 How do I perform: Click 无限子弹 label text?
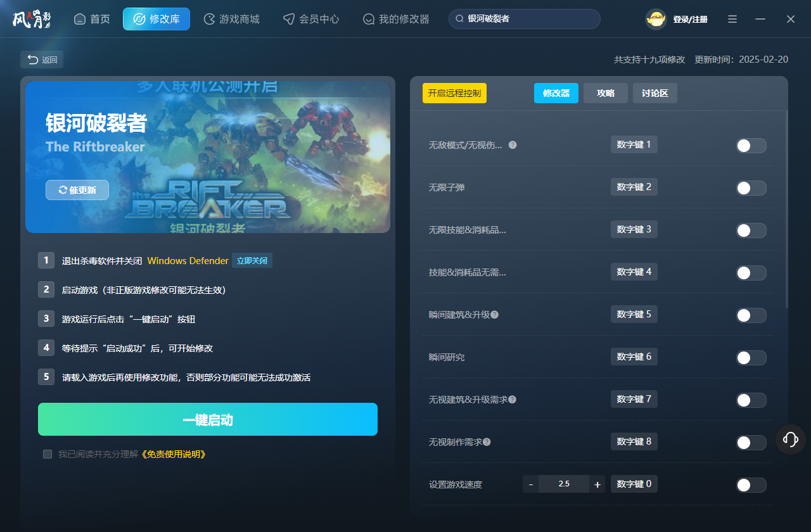447,187
